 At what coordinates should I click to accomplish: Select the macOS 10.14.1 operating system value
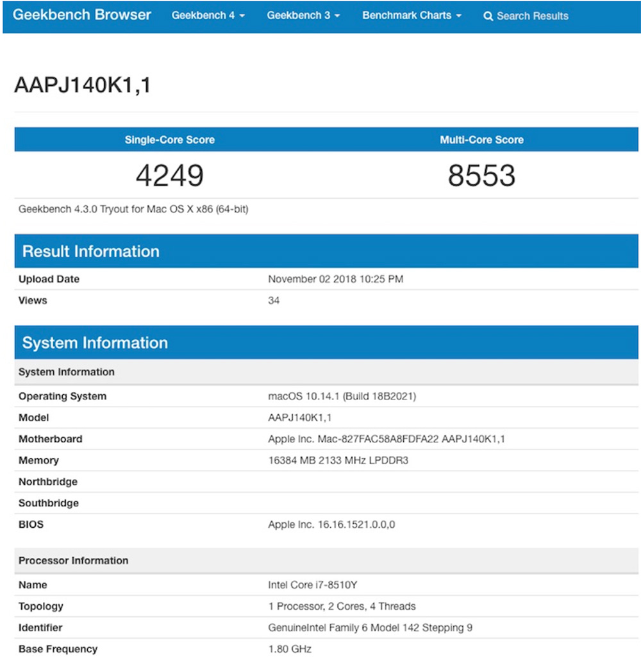click(x=342, y=396)
